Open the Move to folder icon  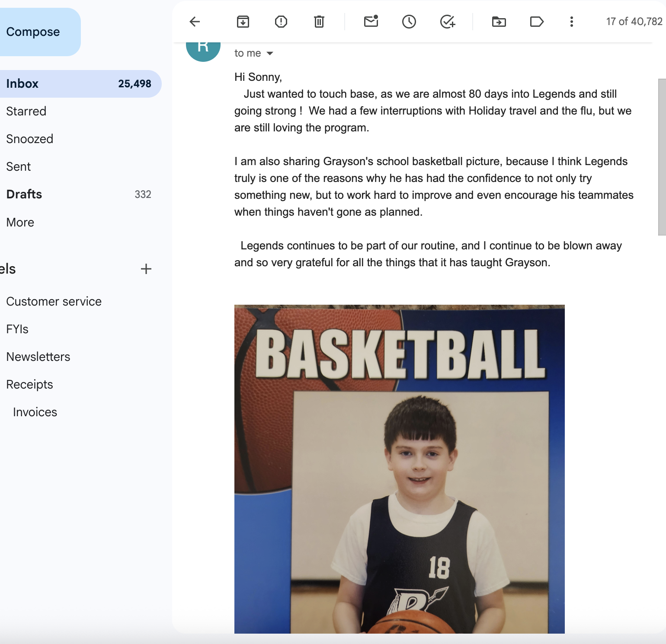[x=499, y=22]
